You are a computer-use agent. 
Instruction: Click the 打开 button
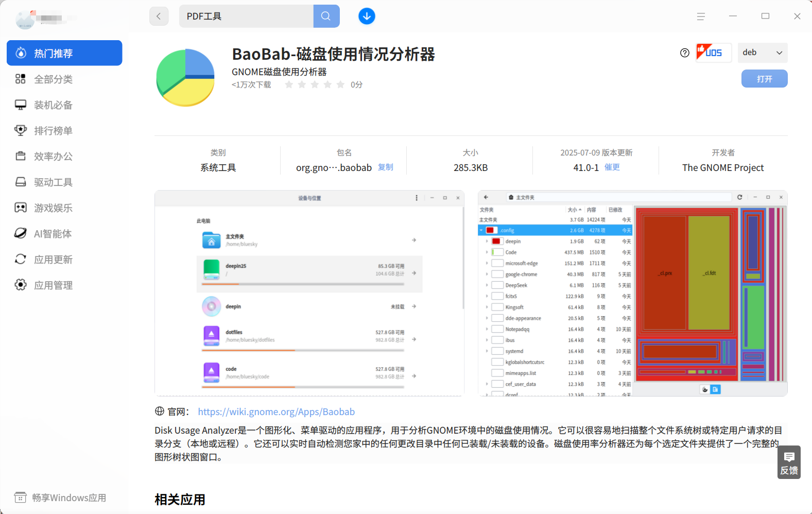tap(764, 79)
